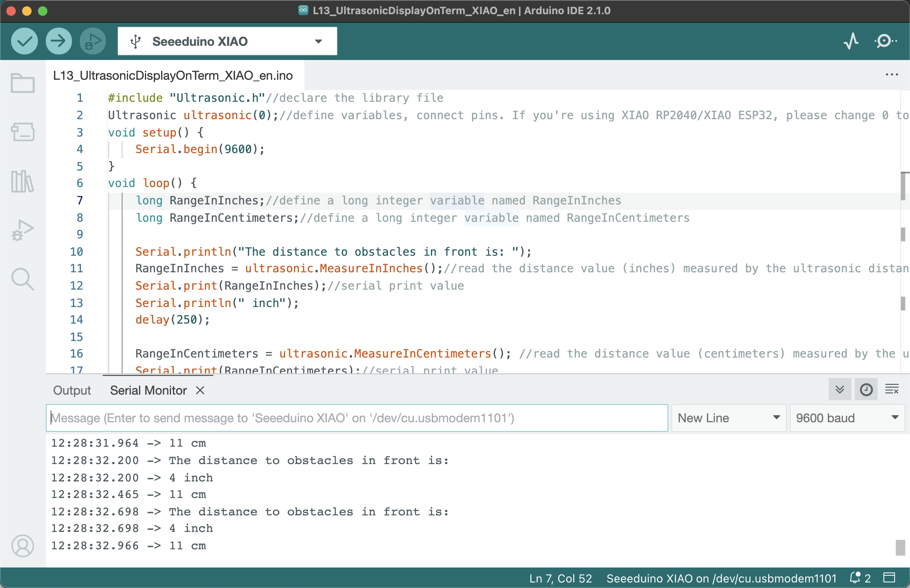The image size is (910, 588).
Task: Click the Ln 7, Col 52 status indicator
Action: click(561, 578)
